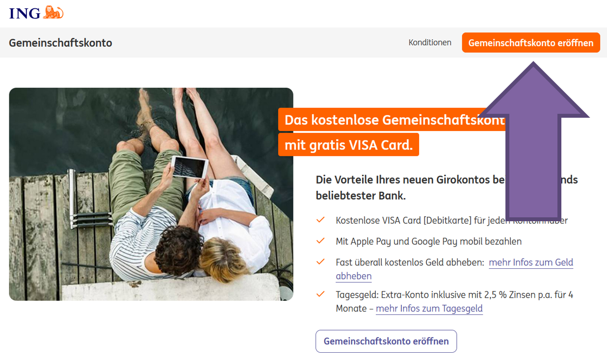Click outlined Gemeinschaftskonto eröffnen button below list

(x=386, y=341)
